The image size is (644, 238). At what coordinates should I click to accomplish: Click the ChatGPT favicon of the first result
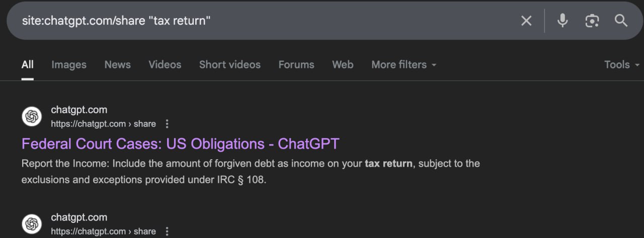click(32, 116)
